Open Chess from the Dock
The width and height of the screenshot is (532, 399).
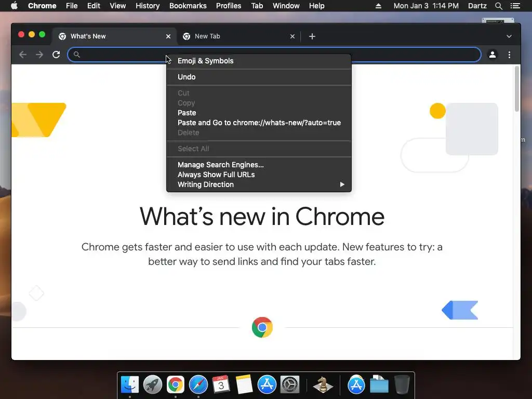click(323, 384)
